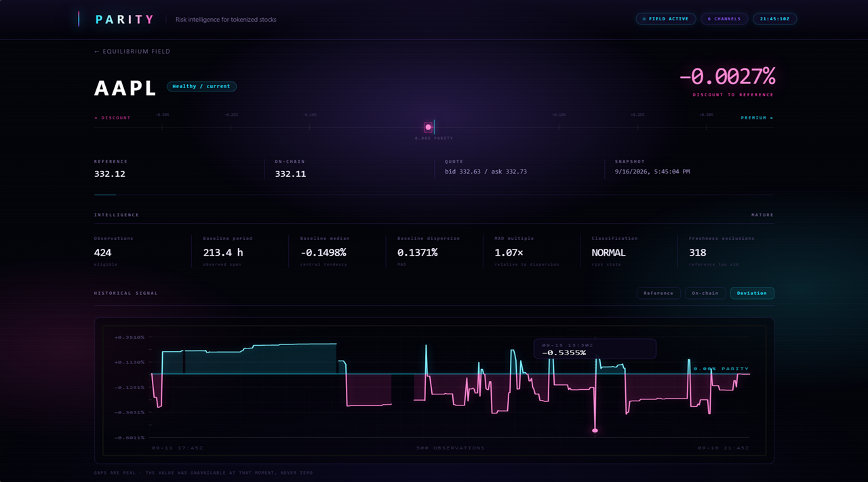Click the Baseline period value 213.4 h

click(223, 253)
